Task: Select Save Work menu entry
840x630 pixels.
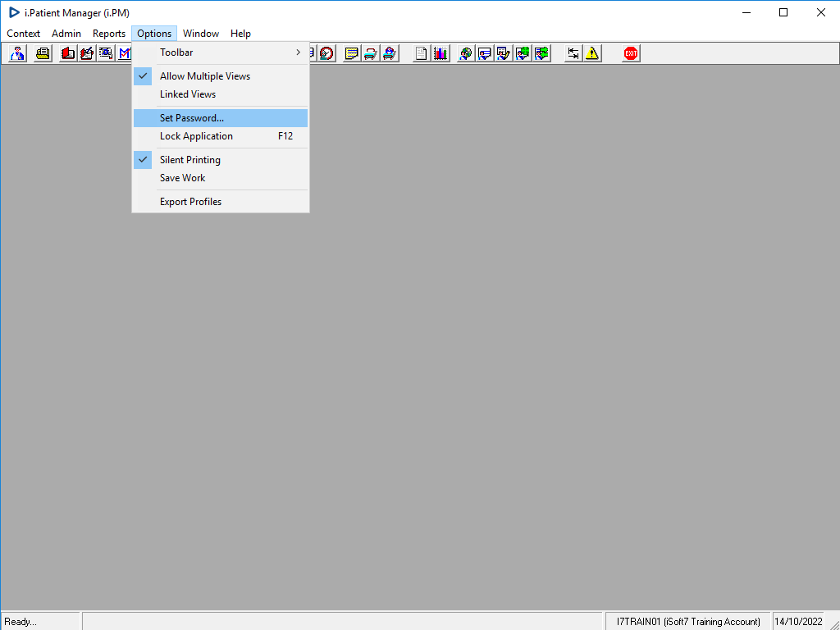Action: click(220, 178)
